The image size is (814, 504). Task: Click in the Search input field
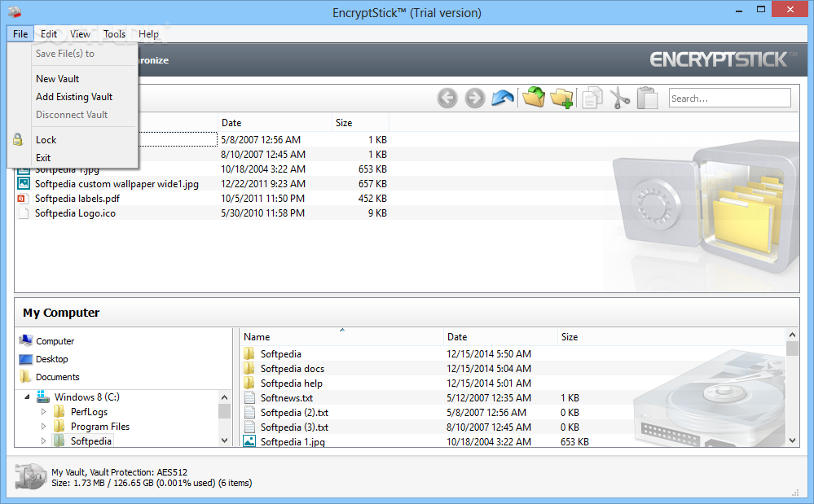click(729, 98)
